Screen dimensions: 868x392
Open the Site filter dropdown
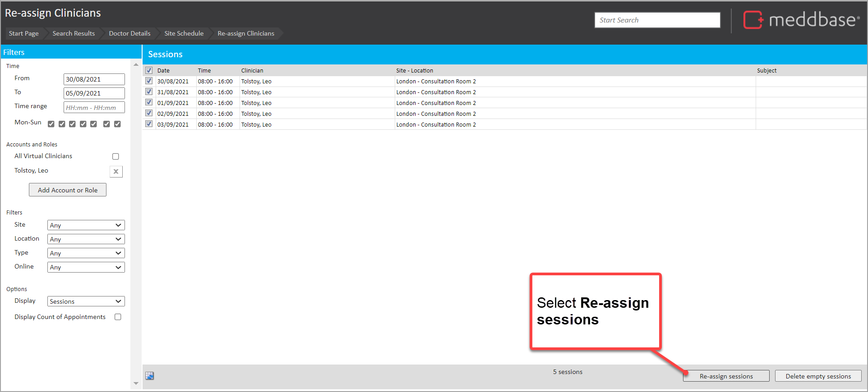point(86,225)
